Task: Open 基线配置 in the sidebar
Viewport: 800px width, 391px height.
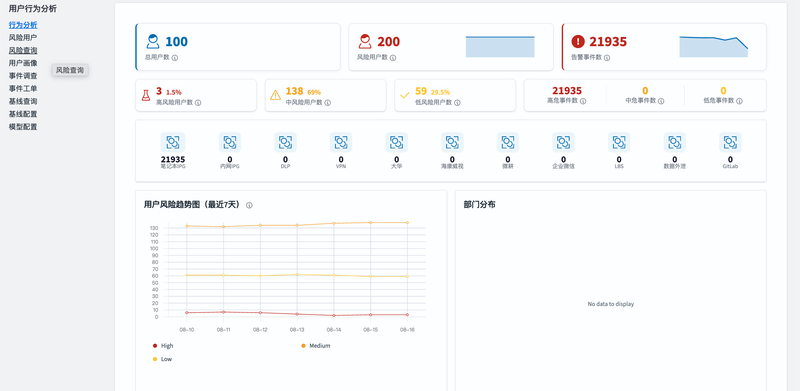Action: pyautogui.click(x=23, y=114)
